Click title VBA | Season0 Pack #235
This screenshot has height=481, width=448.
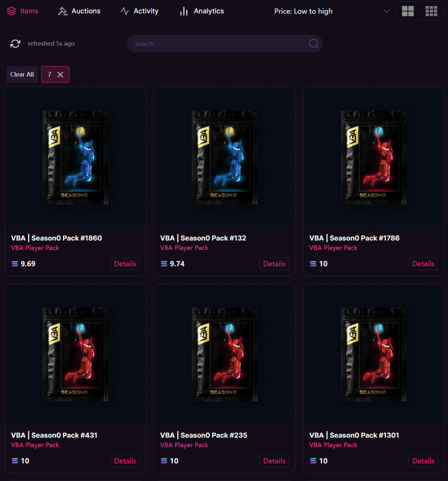coord(204,435)
